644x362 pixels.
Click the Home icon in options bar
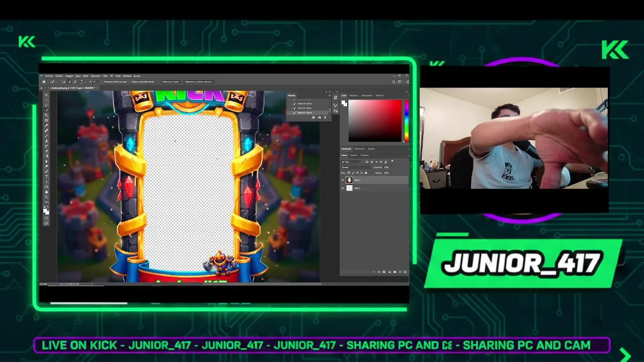click(44, 81)
